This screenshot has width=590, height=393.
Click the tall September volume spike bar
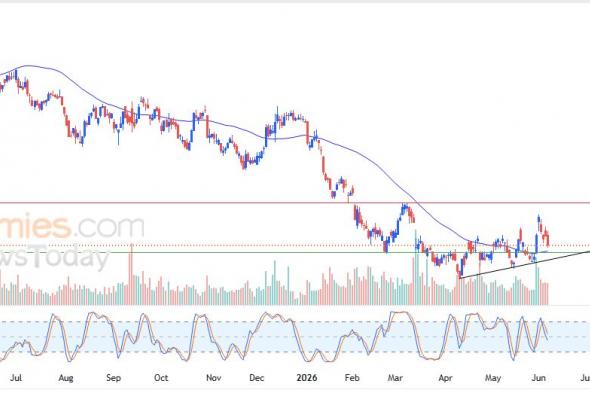[x=131, y=274]
